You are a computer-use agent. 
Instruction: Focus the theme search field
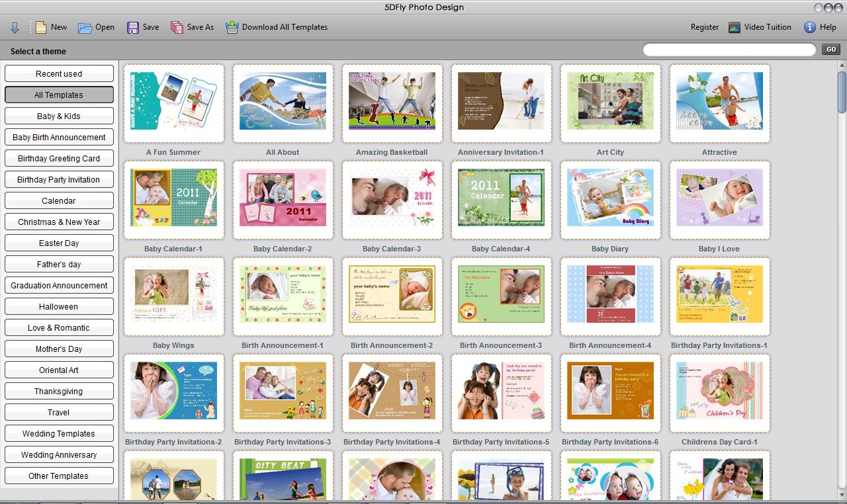point(729,50)
